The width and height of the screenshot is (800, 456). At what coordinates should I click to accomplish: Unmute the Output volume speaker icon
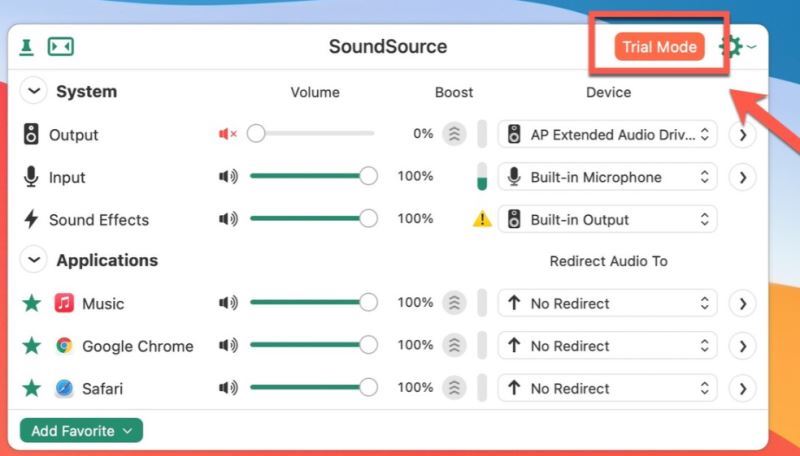228,134
